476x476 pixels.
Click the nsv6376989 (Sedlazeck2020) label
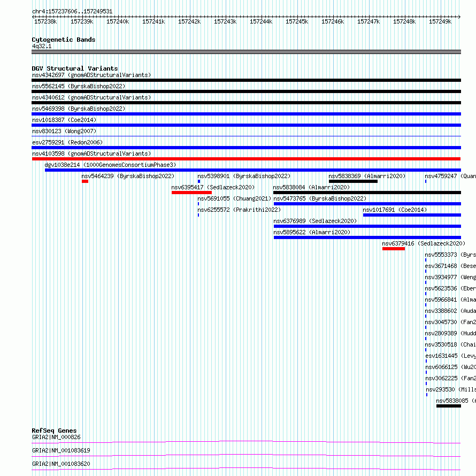315,221
